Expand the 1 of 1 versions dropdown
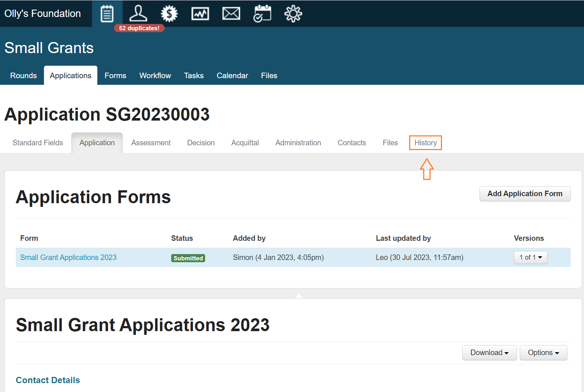Viewport: 584px width, 392px height. click(x=531, y=257)
